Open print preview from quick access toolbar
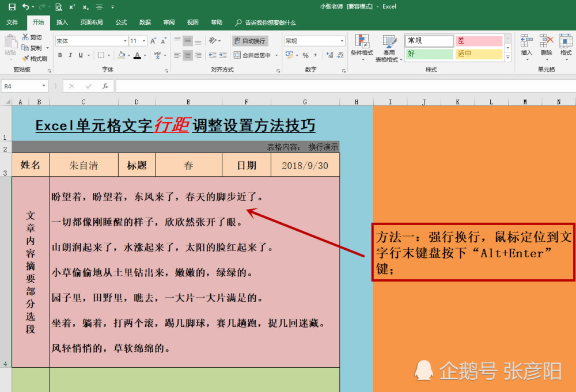This screenshot has height=392, width=576. click(x=58, y=6)
